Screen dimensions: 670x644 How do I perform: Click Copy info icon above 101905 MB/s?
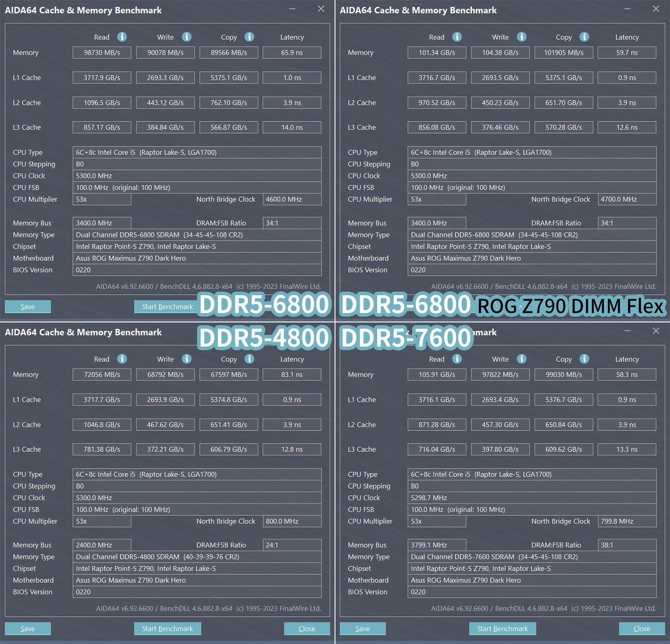point(584,37)
